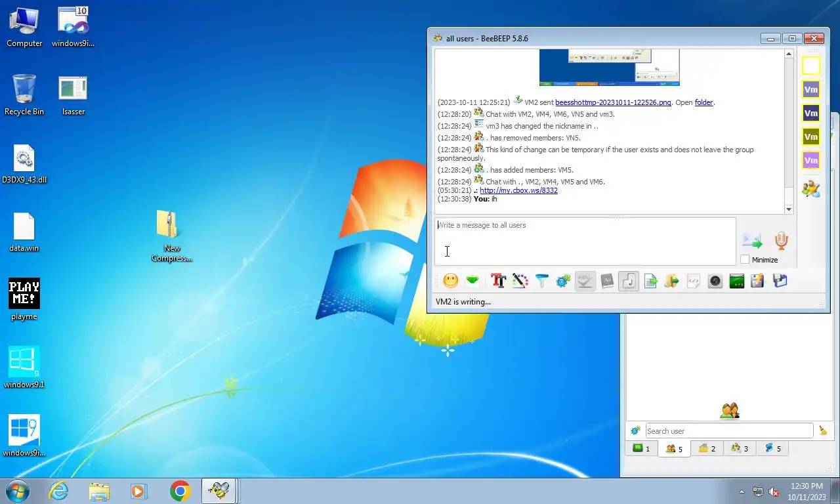The height and width of the screenshot is (504, 840).
Task: Click the notepad with pencil icon
Action: click(x=757, y=281)
